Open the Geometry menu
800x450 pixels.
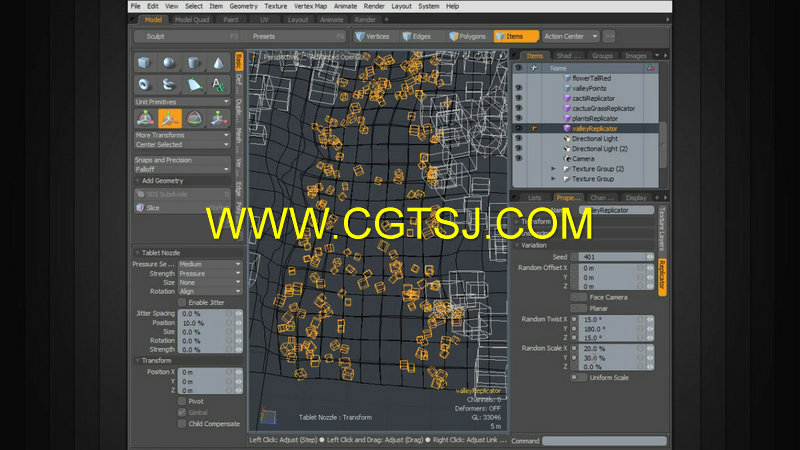click(x=243, y=6)
